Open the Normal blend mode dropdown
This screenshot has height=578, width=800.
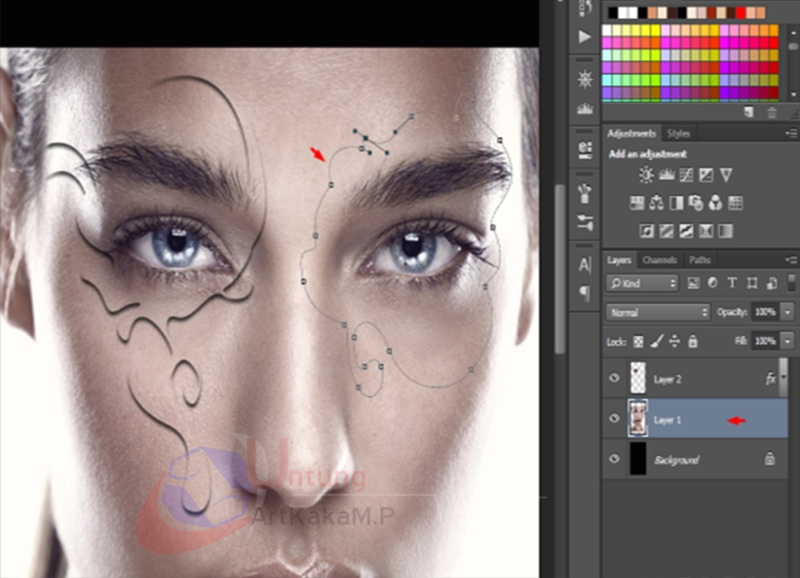click(x=658, y=312)
